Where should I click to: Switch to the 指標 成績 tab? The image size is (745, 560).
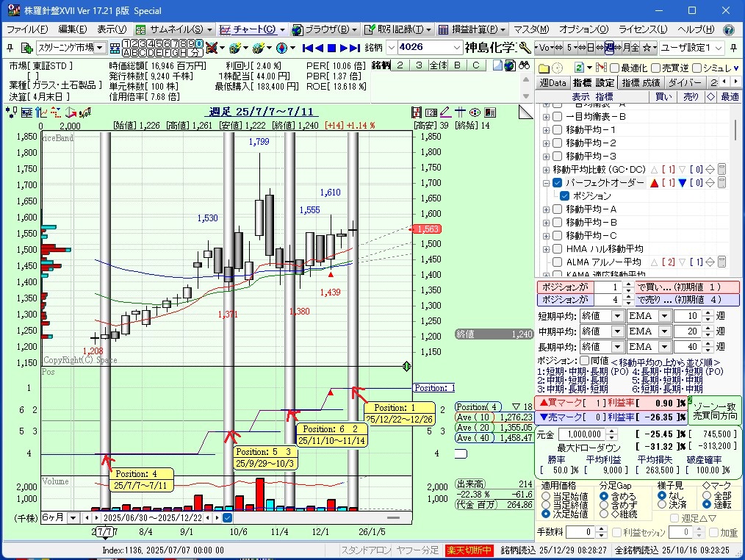pos(641,82)
